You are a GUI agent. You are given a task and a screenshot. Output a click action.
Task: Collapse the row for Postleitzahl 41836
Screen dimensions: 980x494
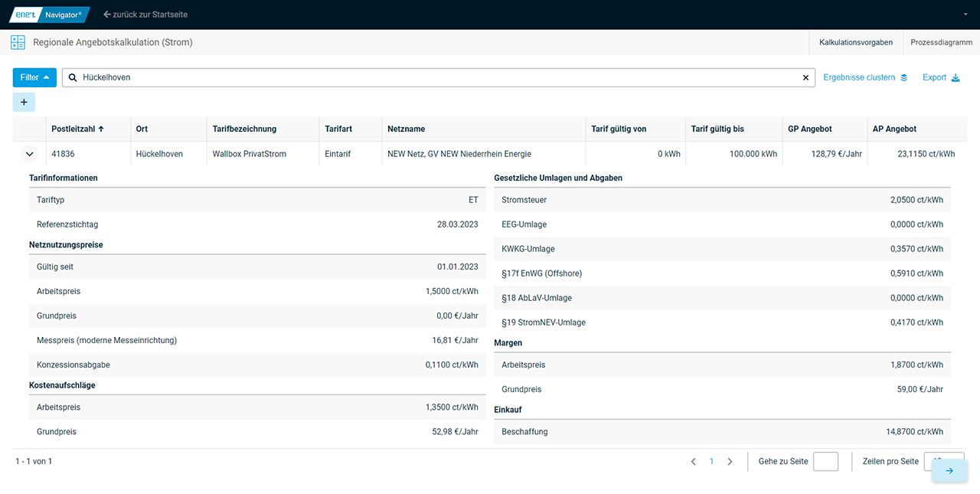30,154
